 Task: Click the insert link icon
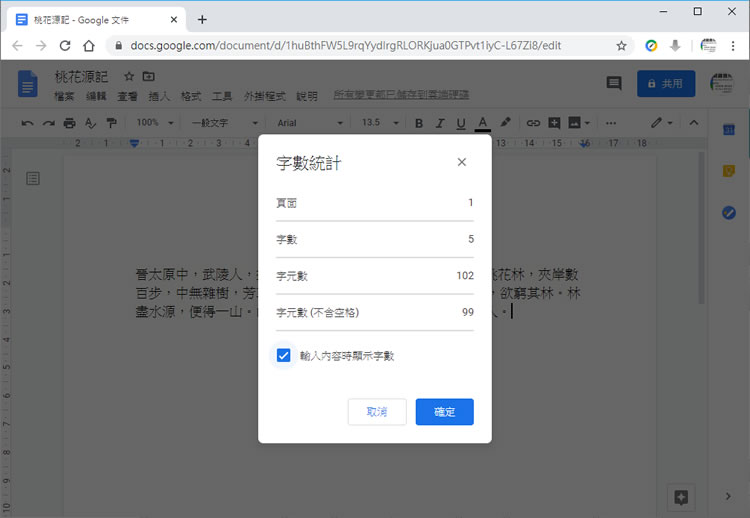533,123
